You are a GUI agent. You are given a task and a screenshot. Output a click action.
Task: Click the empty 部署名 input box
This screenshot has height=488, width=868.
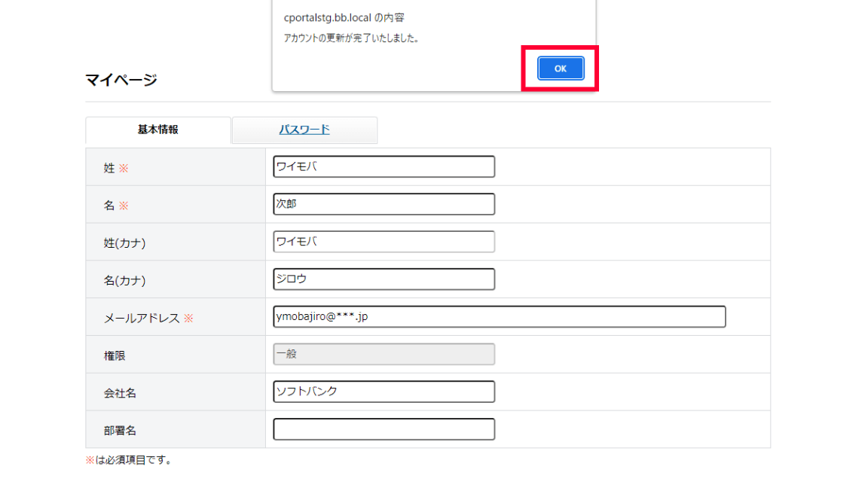tap(384, 429)
